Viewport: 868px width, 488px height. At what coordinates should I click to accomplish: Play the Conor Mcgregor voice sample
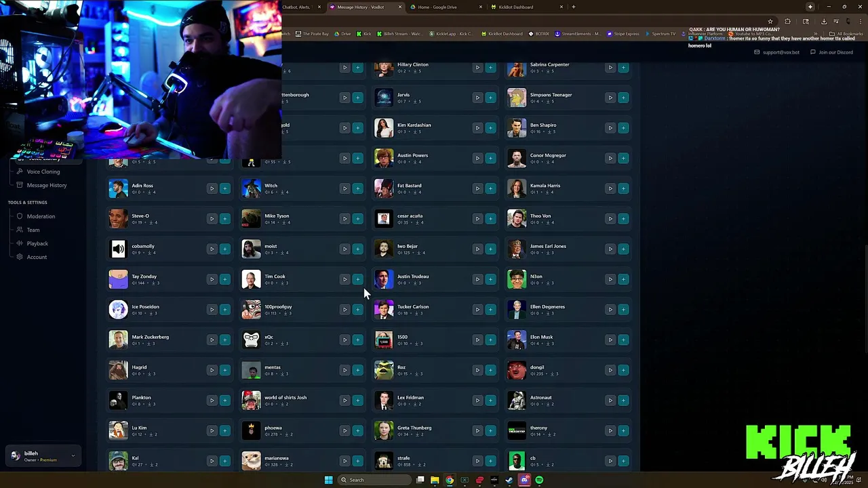(610, 158)
